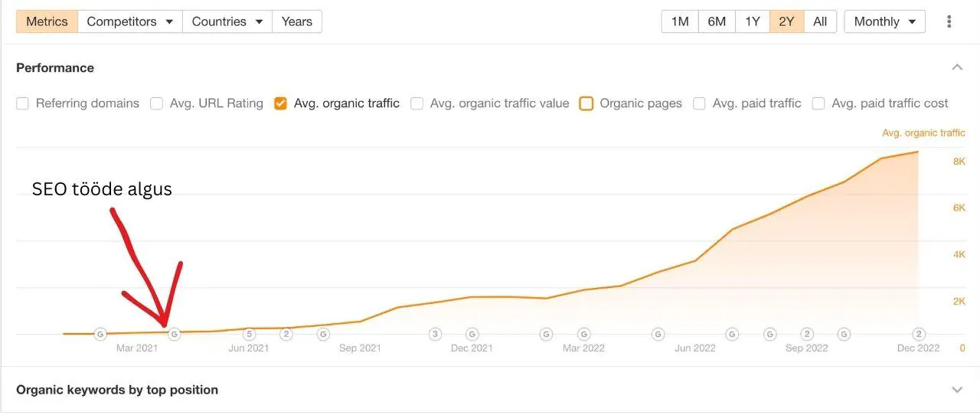Click the marker labeled 2 at Dec 2022
Screen dimensions: 980x415
(x=919, y=334)
